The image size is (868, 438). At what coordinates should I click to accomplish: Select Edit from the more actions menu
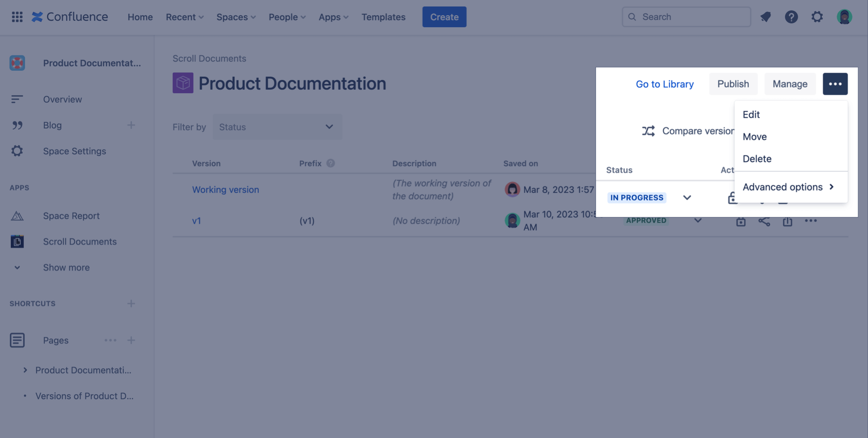click(x=751, y=115)
